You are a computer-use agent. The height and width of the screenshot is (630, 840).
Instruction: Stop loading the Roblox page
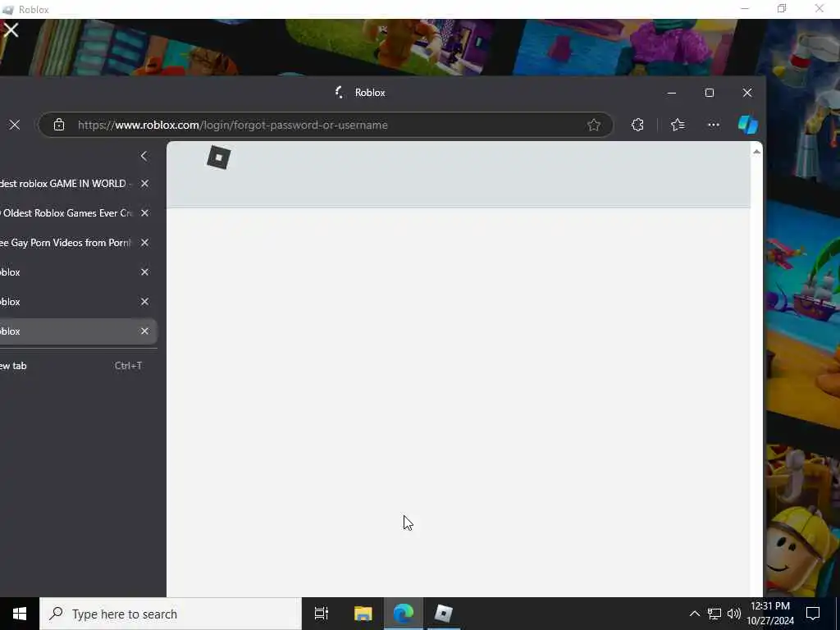coord(15,125)
